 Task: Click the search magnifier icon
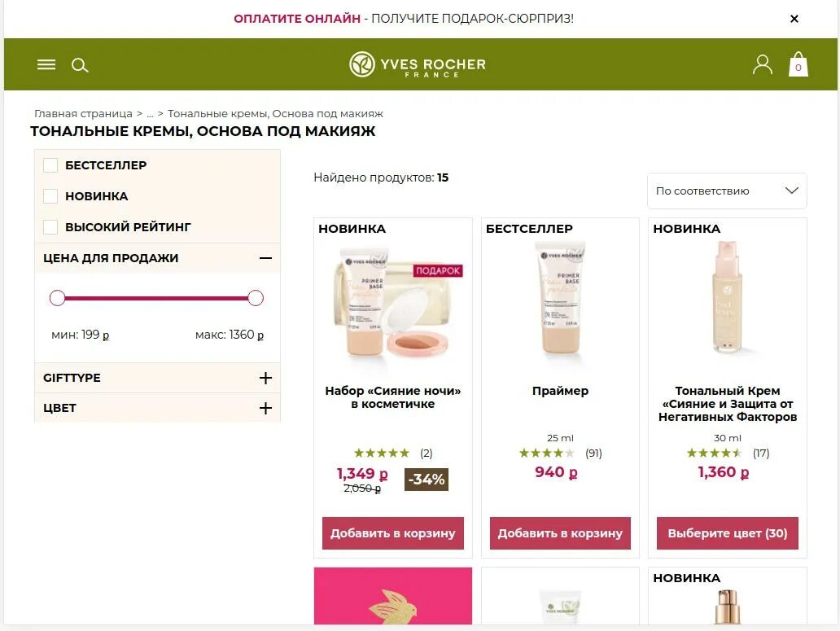click(x=80, y=65)
